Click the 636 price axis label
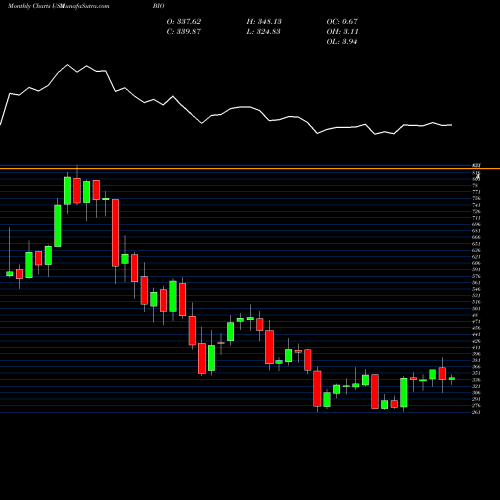The height and width of the screenshot is (500, 500). 476,250
